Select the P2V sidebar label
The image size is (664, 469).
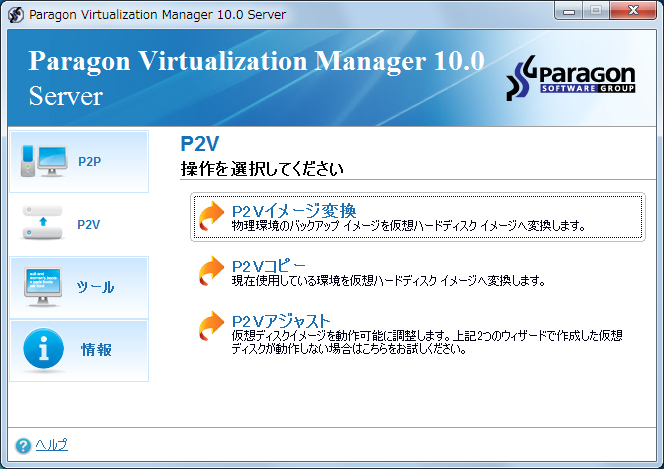(89, 224)
